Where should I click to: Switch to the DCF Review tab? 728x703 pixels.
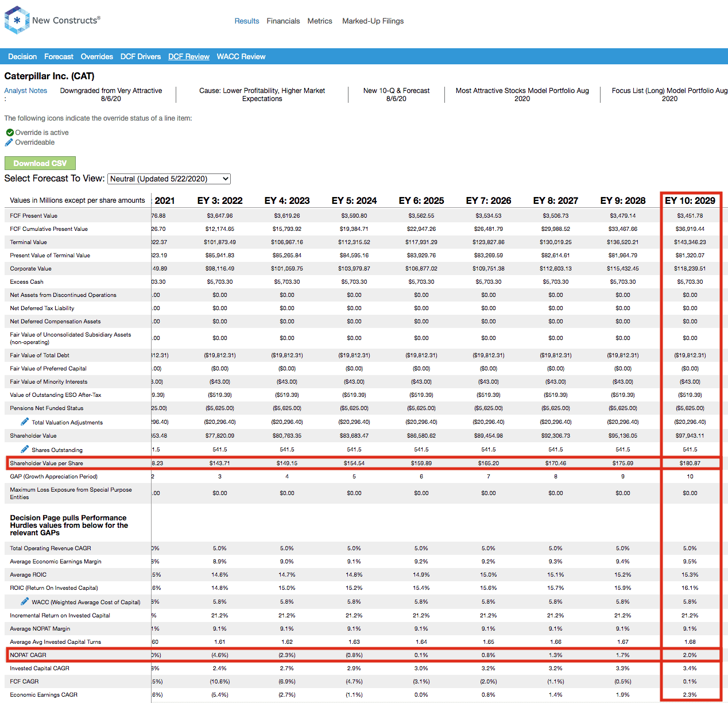click(x=189, y=57)
